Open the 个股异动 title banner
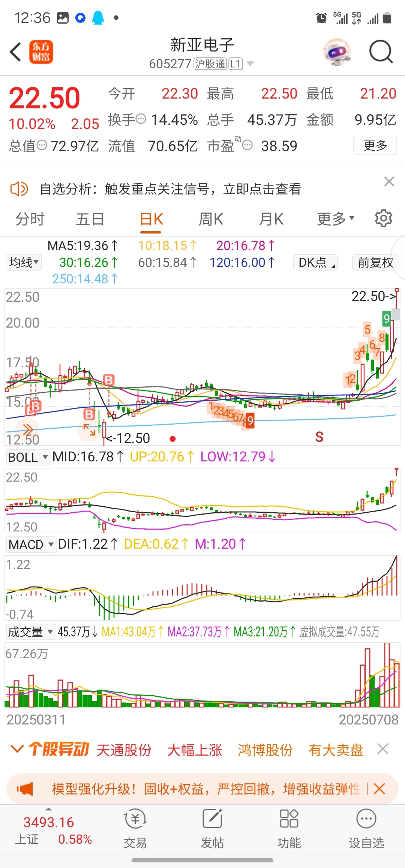This screenshot has width=405, height=868. 58,749
